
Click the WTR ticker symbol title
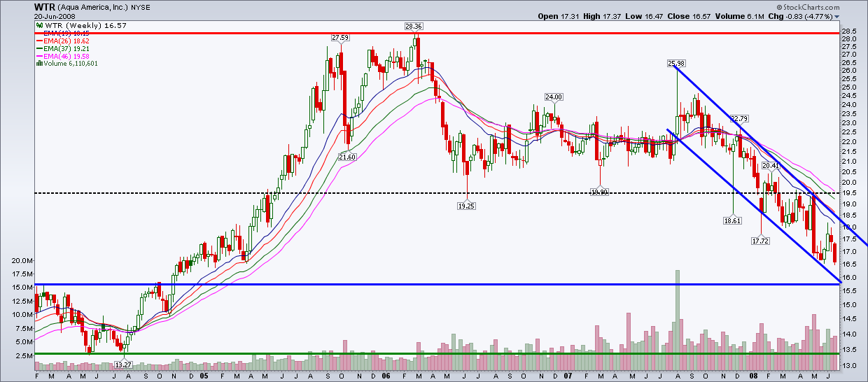click(44, 6)
